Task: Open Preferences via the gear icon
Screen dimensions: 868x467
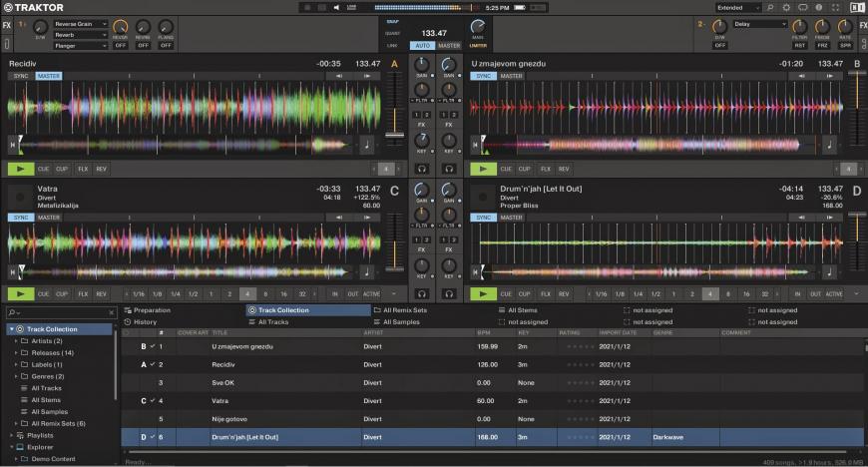Action: pos(786,8)
